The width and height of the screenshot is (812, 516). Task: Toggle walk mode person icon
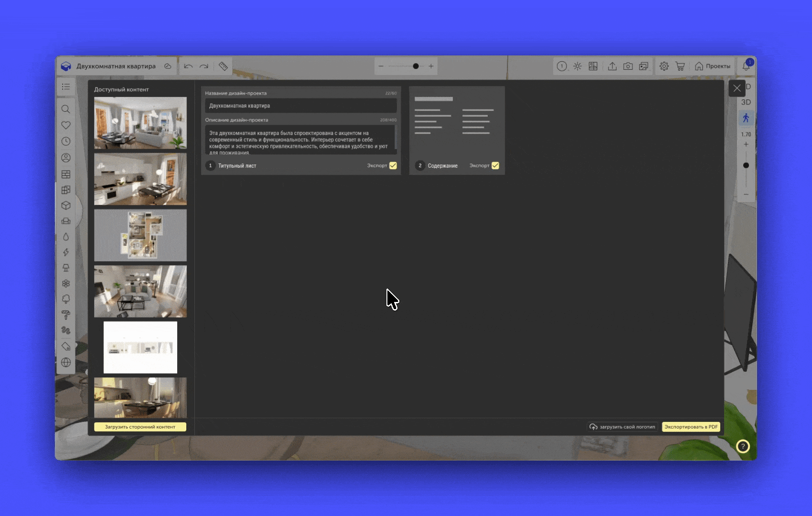point(746,118)
